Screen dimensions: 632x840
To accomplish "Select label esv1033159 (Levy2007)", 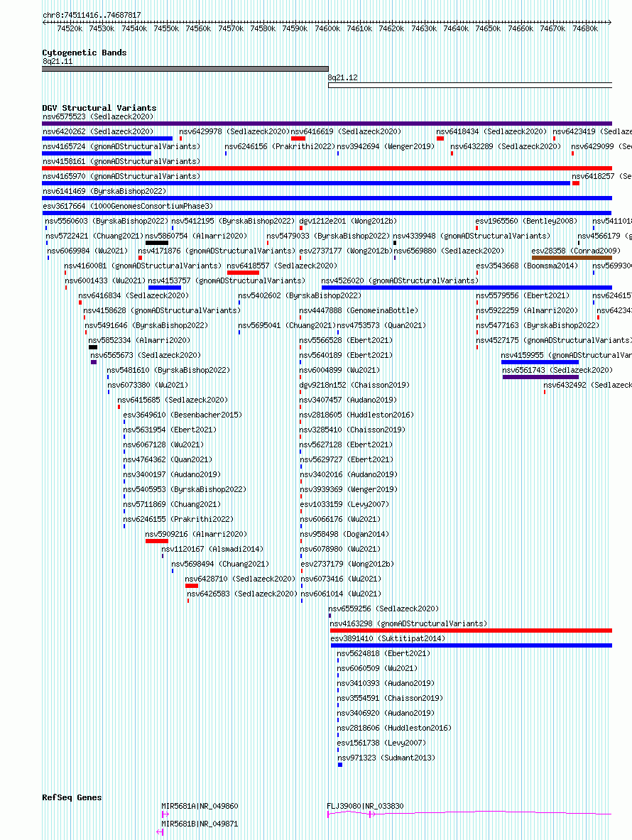I will pyautogui.click(x=344, y=504).
